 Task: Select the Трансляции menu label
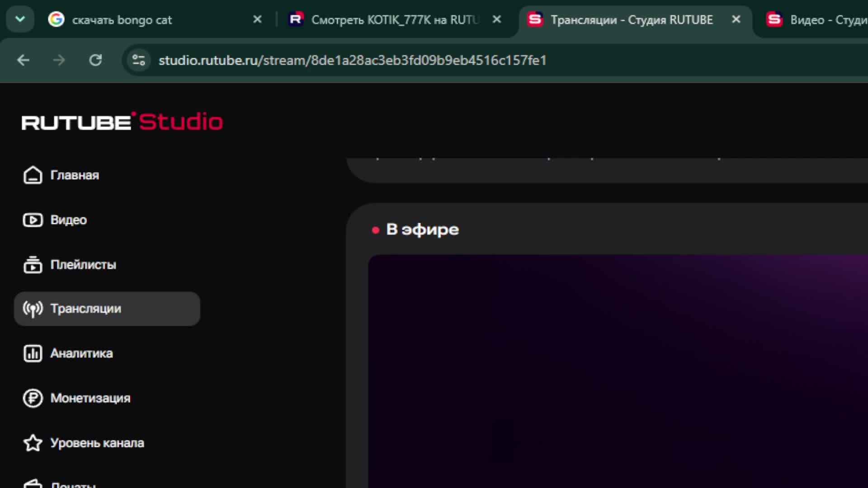coord(86,309)
